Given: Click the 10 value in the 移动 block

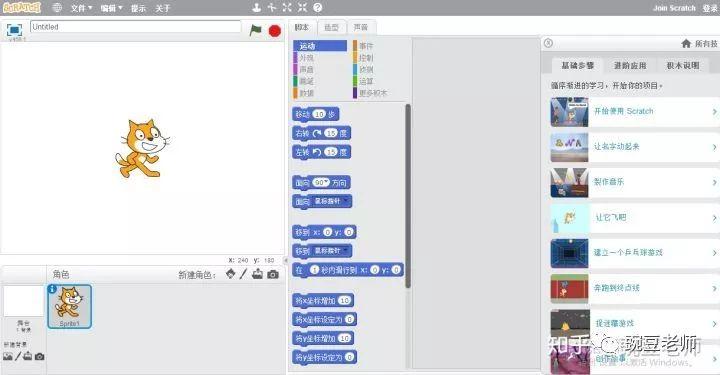Looking at the screenshot, I should point(319,114).
